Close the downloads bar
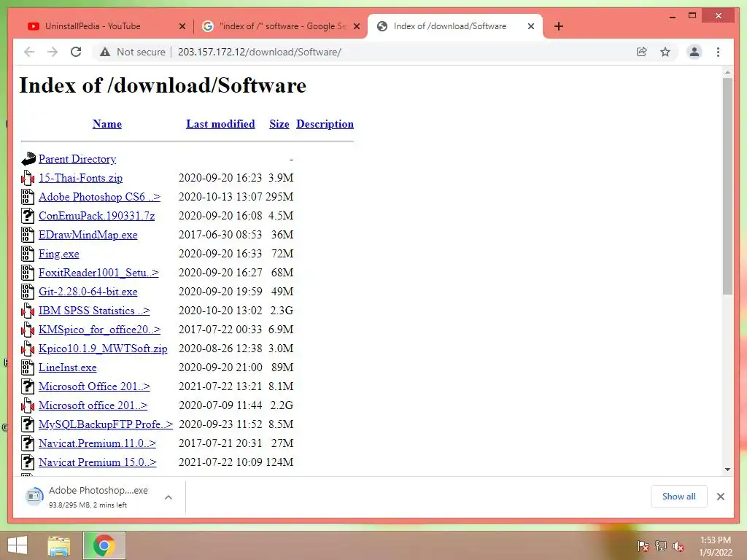 pos(720,497)
